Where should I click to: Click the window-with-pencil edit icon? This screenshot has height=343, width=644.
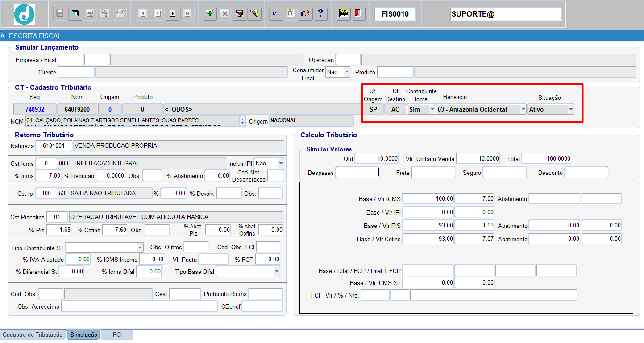(240, 14)
